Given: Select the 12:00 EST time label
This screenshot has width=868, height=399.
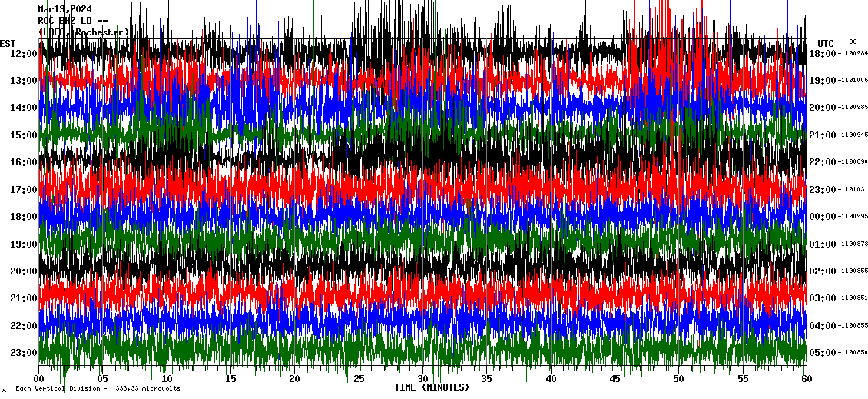Looking at the screenshot, I should (23, 53).
